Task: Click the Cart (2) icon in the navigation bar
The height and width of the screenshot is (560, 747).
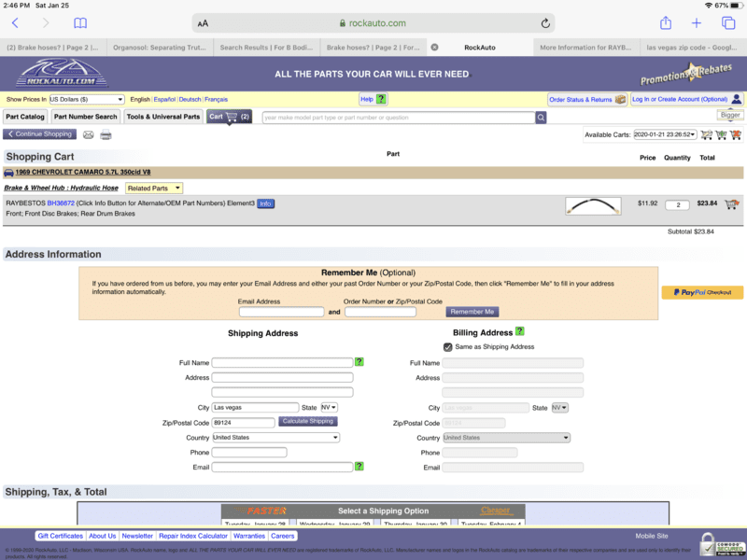Action: coord(228,119)
